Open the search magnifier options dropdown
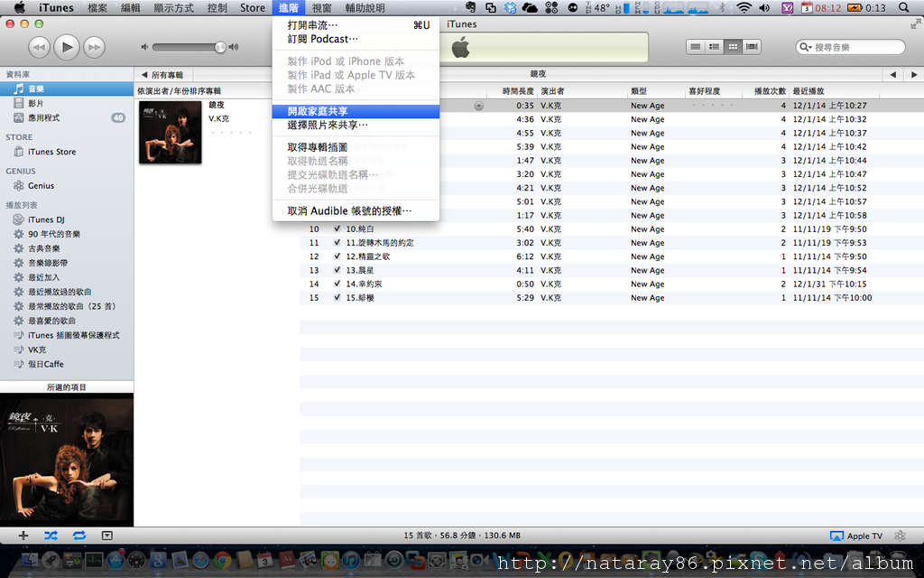 pyautogui.click(x=805, y=47)
